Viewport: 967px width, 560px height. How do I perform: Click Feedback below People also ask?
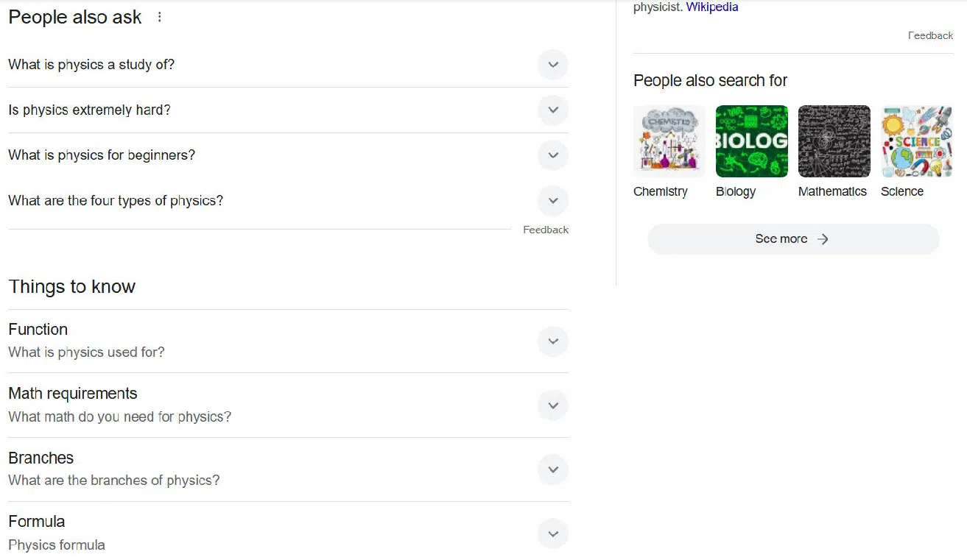pos(546,230)
